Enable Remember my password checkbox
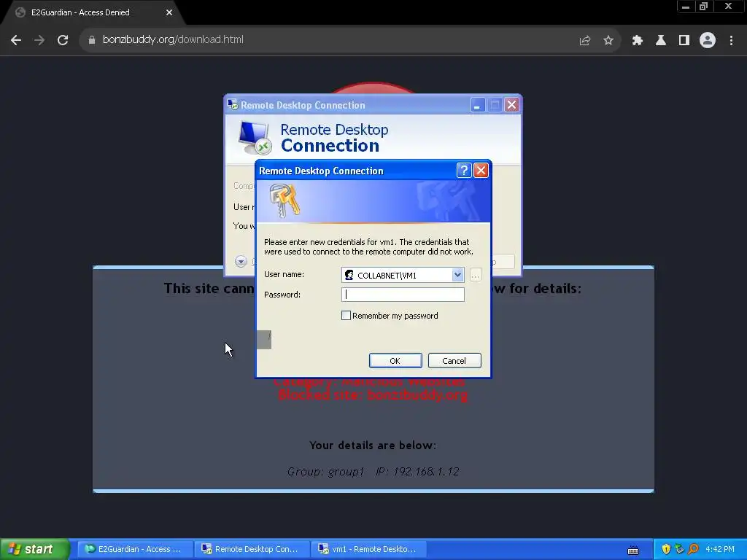Viewport: 747px width, 560px height. point(347,315)
